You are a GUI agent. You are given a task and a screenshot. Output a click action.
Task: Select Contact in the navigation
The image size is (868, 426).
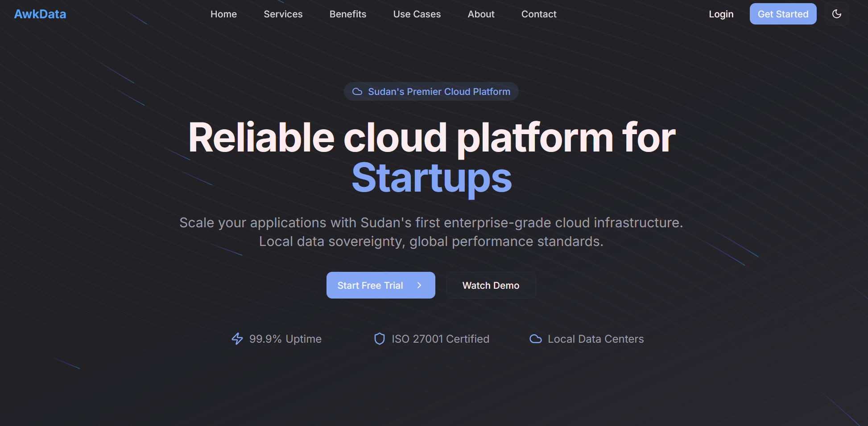point(539,14)
